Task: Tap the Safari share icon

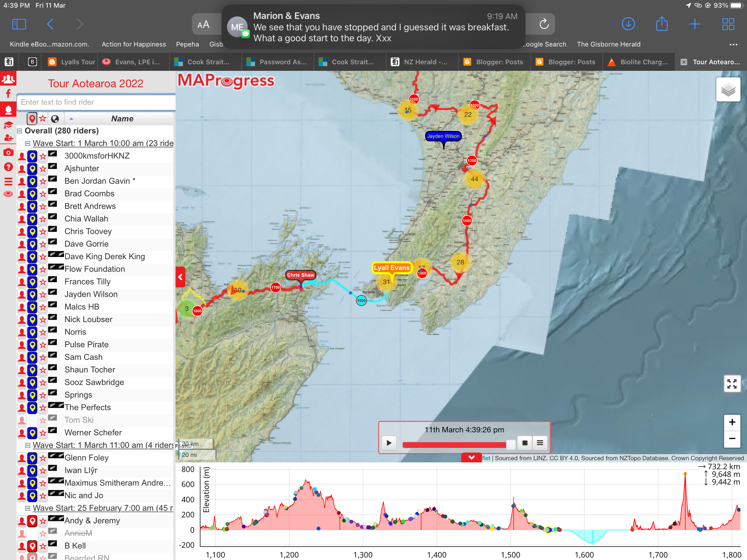Action: pos(662,24)
